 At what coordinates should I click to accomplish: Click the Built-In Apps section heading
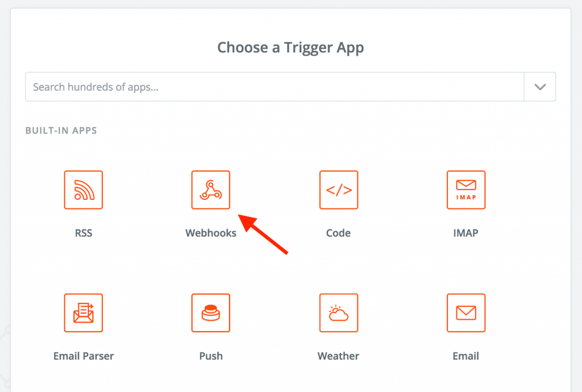61,131
